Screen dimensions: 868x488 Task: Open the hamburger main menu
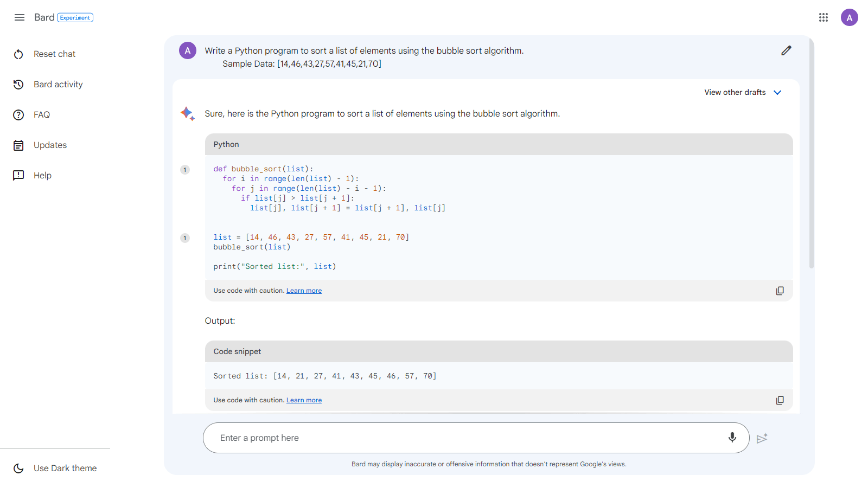tap(20, 17)
